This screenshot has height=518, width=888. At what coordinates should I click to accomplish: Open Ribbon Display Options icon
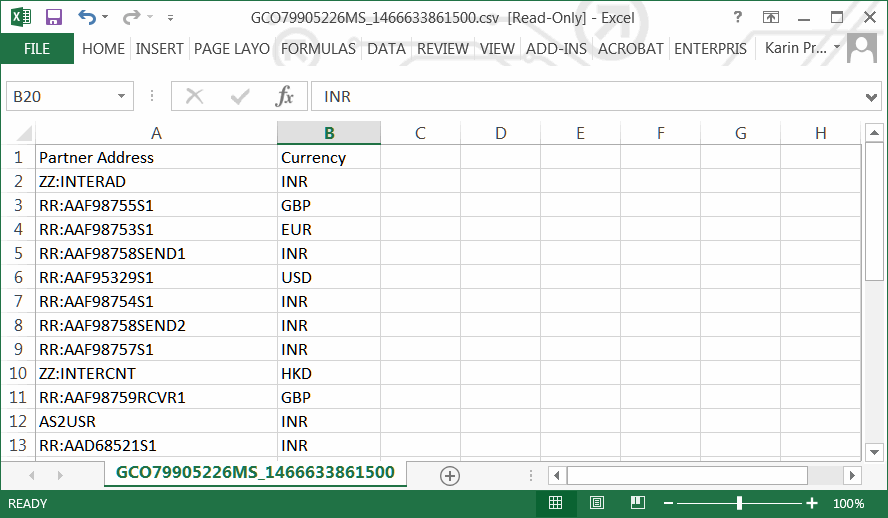point(770,17)
